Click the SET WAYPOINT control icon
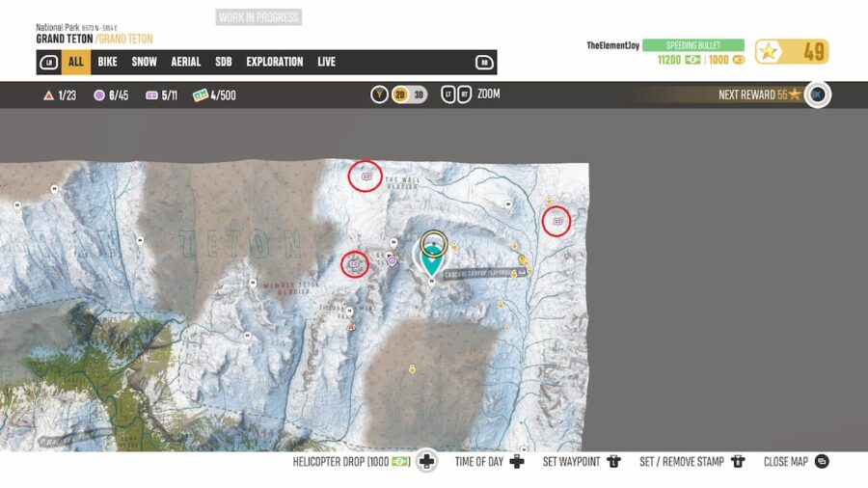Screen dimensions: 868x488 [x=613, y=461]
